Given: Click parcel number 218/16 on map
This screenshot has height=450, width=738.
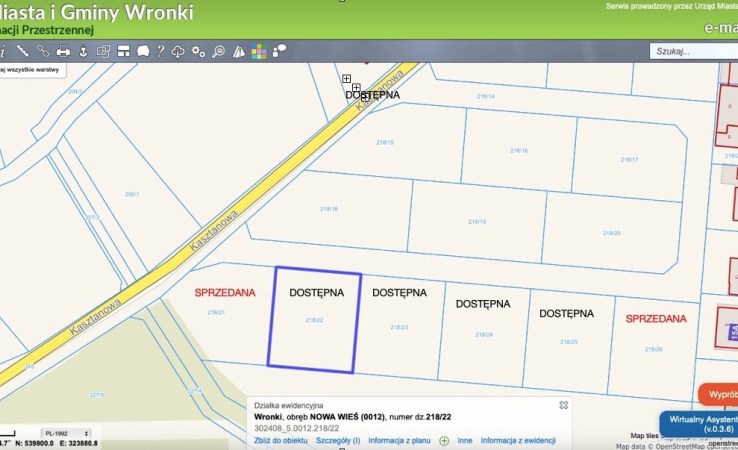Looking at the screenshot, I should tap(519, 151).
